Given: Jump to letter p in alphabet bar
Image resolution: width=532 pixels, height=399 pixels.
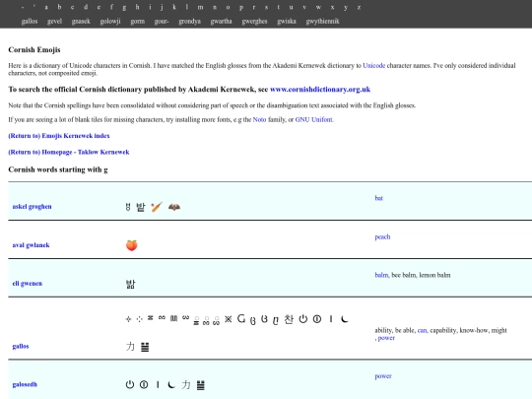Looking at the screenshot, I should point(241,7).
